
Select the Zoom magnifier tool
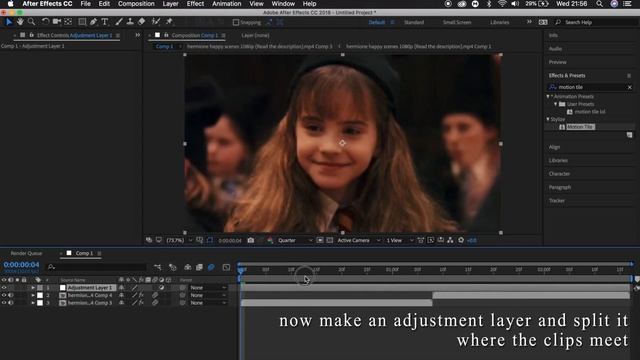(x=31, y=22)
